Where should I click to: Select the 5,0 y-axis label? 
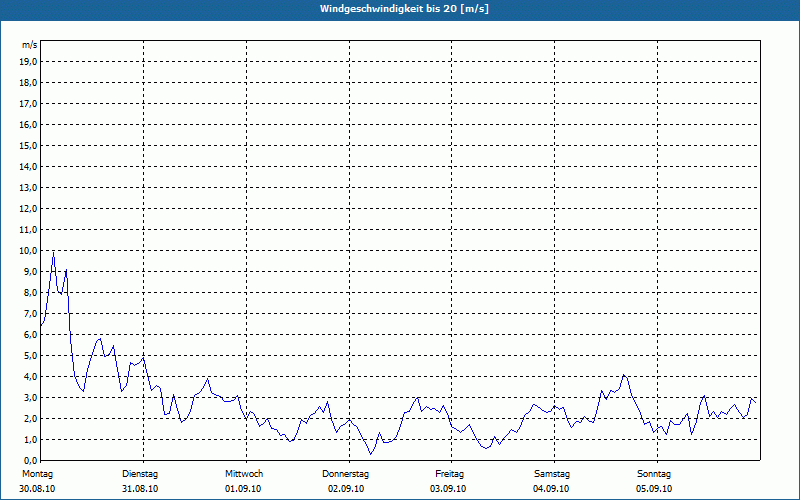30,356
